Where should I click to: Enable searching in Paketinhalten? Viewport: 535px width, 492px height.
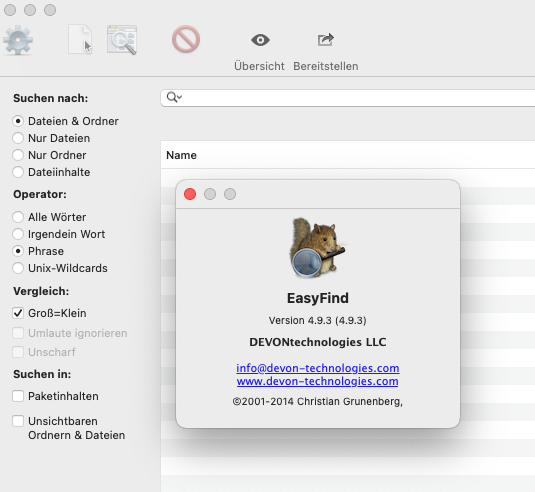pos(18,396)
